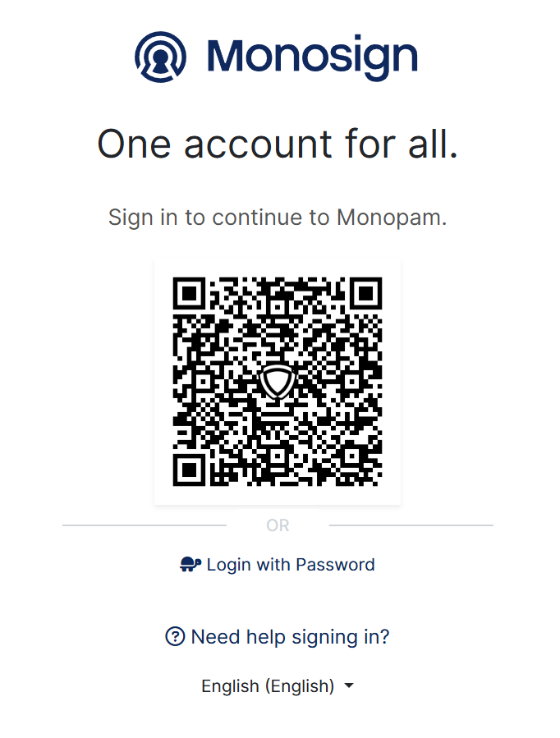Open the English (English) language dropdown
Image resolution: width=560 pixels, height=738 pixels.
tap(268, 685)
